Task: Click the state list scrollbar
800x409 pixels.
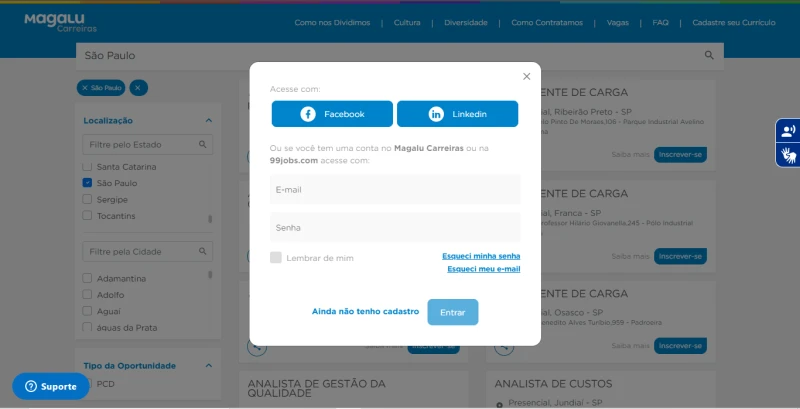Action: pos(210,219)
